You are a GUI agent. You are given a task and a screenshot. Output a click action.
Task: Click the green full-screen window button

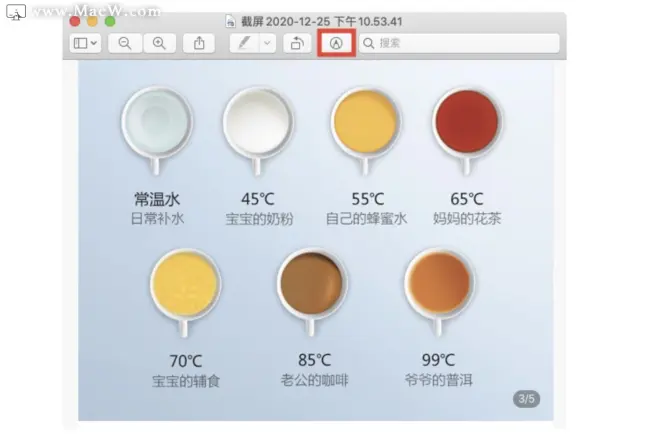[110, 21]
